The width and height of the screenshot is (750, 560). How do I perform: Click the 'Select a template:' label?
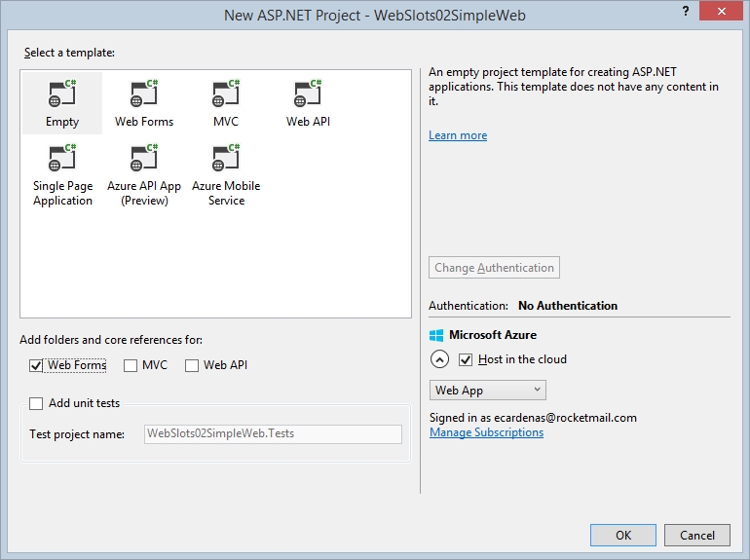[69, 53]
